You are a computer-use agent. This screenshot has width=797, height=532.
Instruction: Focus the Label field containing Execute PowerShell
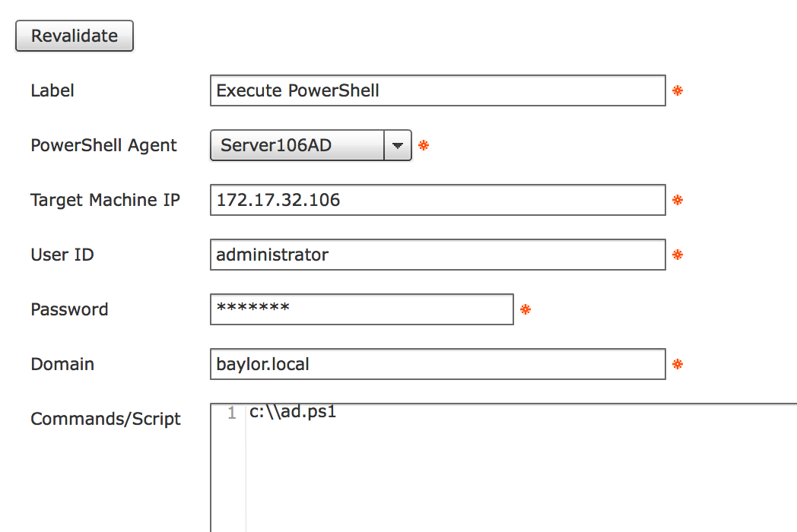[x=437, y=90]
